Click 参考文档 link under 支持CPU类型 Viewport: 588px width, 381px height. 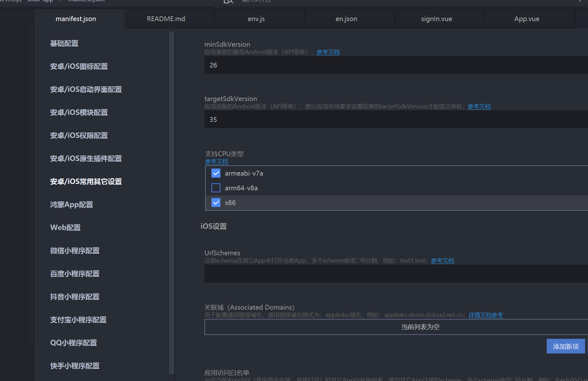(217, 162)
